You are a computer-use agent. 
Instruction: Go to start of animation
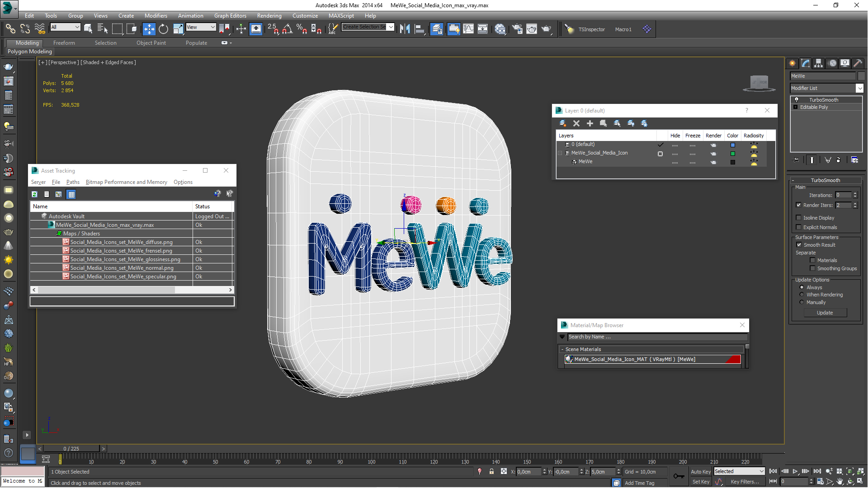click(x=773, y=471)
